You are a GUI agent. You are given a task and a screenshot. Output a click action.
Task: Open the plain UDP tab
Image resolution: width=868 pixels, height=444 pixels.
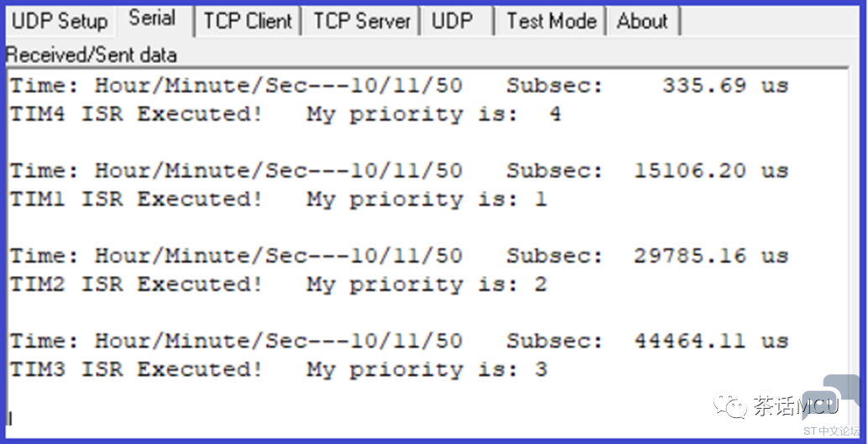pos(452,21)
